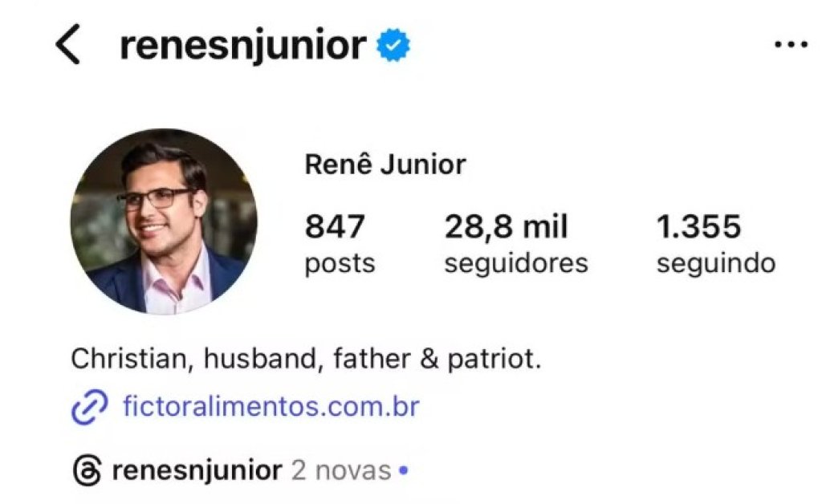Tap the 'posts' label
This screenshot has height=504, width=822.
[340, 263]
